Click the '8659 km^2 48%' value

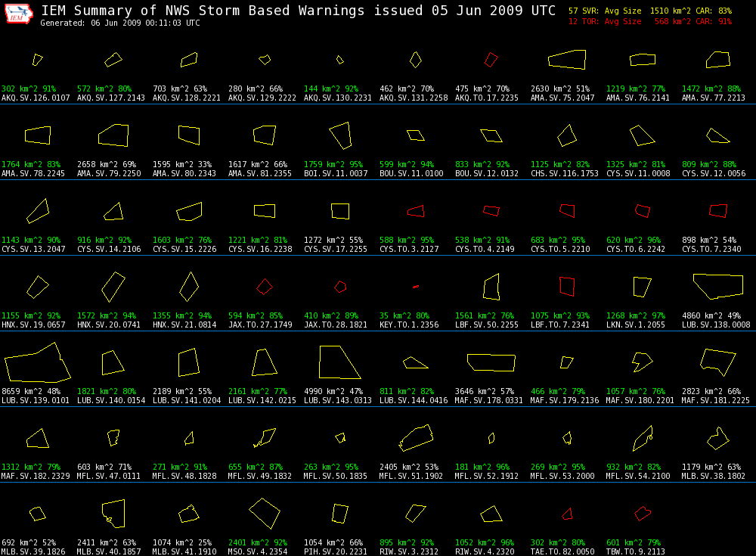coord(31,391)
